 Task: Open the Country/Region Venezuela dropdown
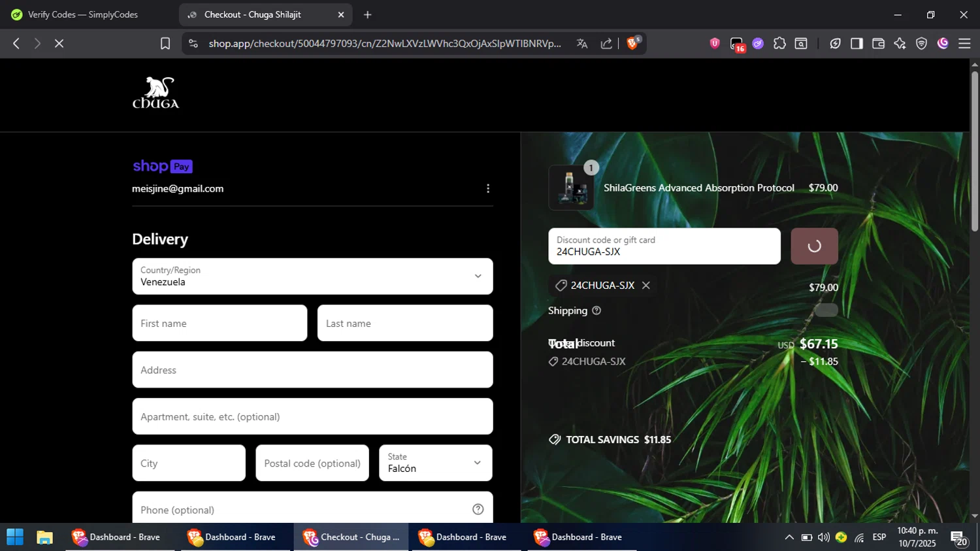pos(312,276)
